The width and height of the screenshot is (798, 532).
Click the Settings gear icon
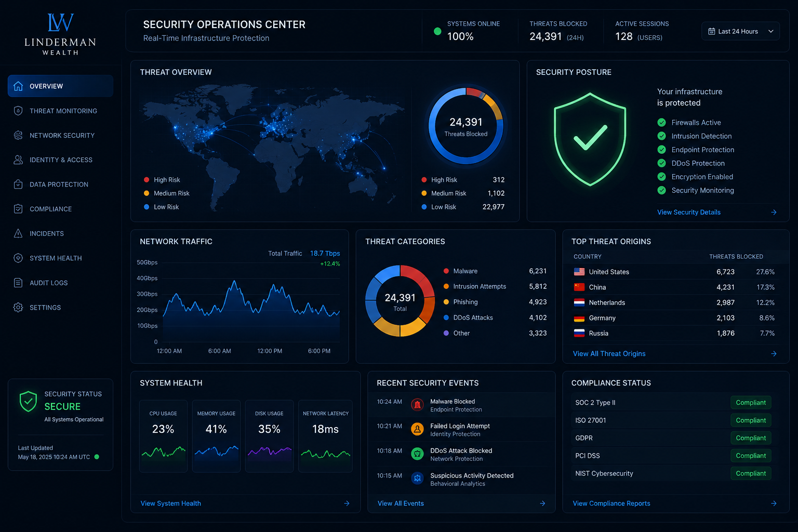tap(18, 307)
